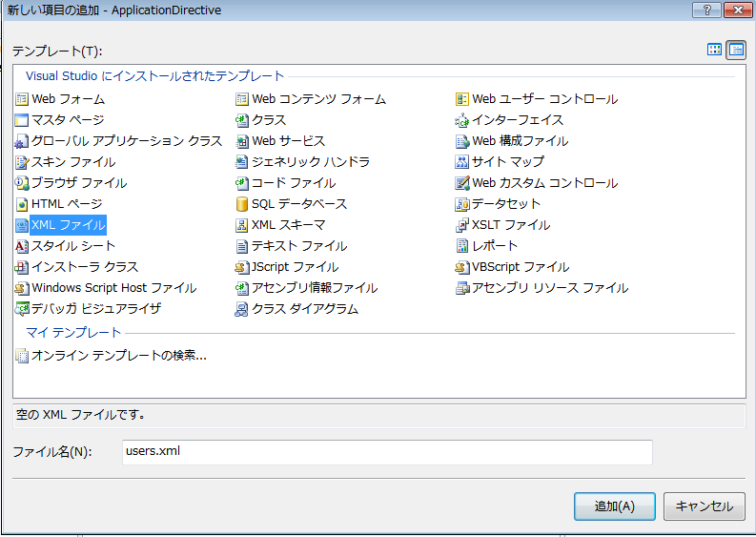Select the デバッガ ビジュアライザ template icon
This screenshot has height=537, width=756.
pyautogui.click(x=22, y=309)
